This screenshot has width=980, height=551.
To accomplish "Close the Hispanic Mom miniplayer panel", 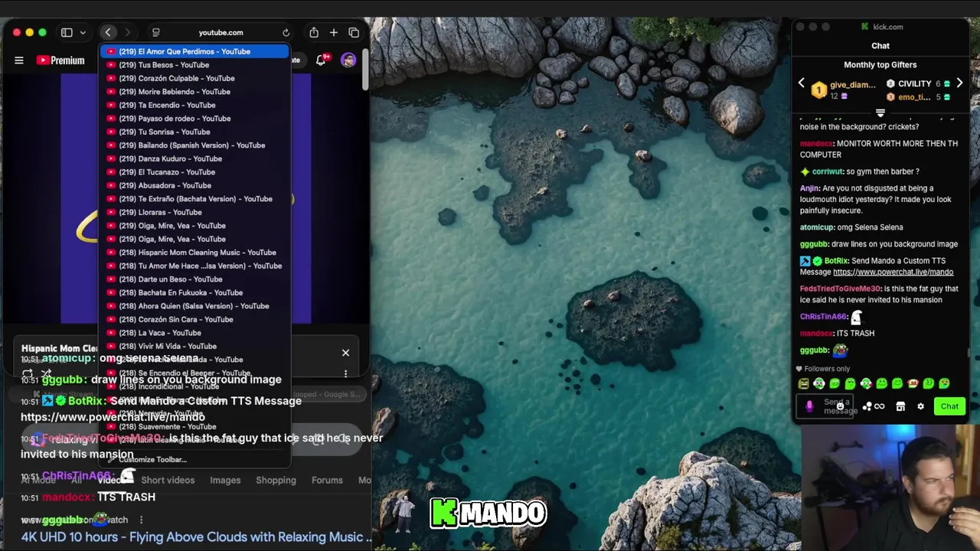I will coord(345,353).
